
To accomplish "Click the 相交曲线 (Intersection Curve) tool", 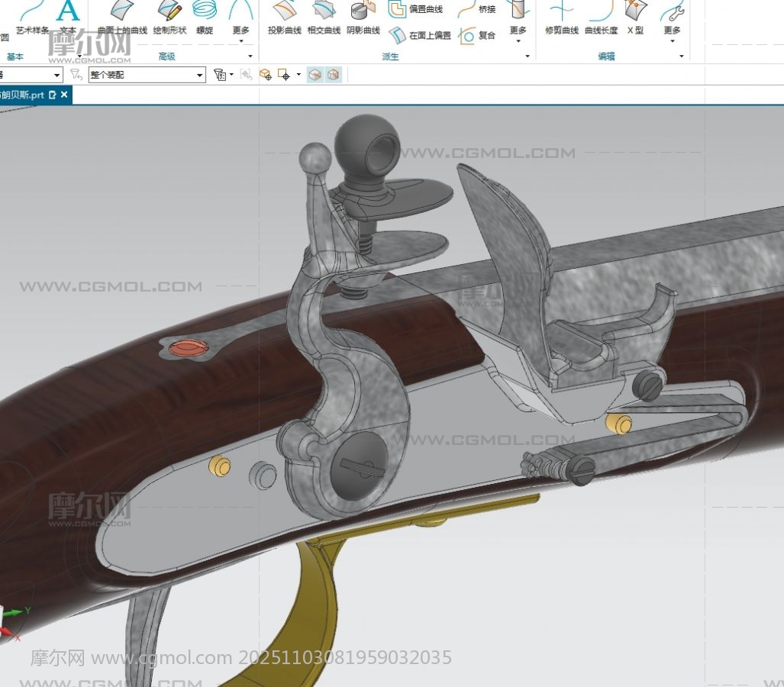I will coord(324,19).
